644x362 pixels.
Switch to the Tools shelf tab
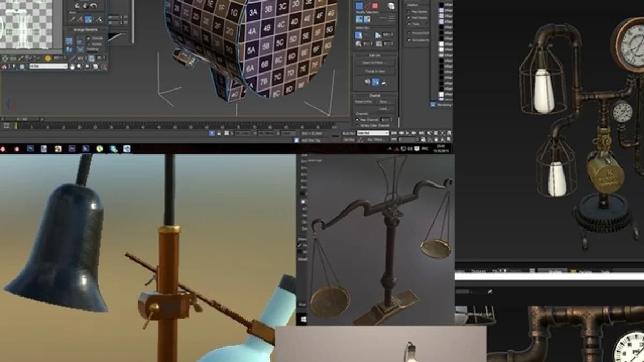[x=605, y=271]
